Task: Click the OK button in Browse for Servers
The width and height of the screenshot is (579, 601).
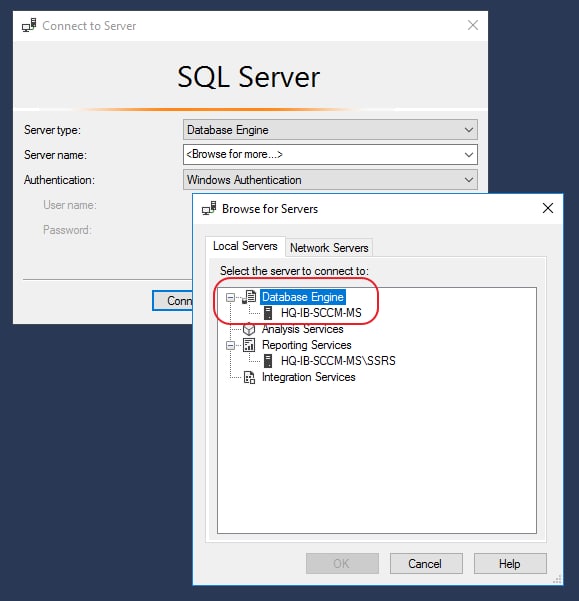Action: pos(342,563)
